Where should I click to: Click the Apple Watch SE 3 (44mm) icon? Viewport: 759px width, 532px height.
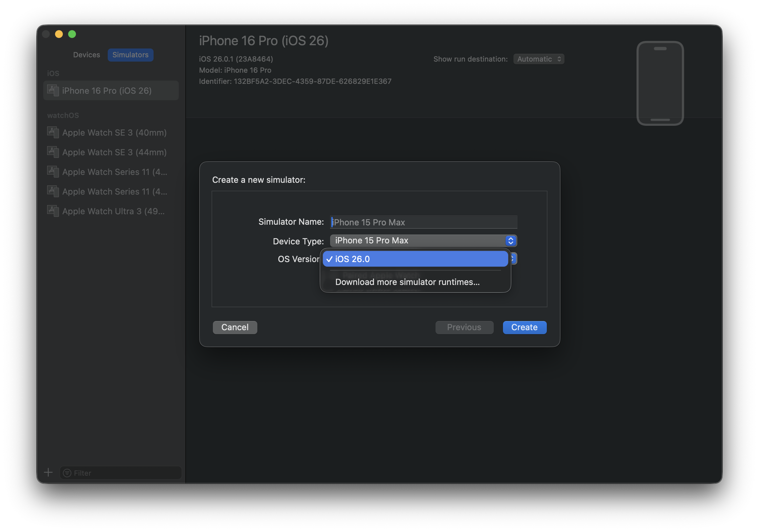click(53, 152)
